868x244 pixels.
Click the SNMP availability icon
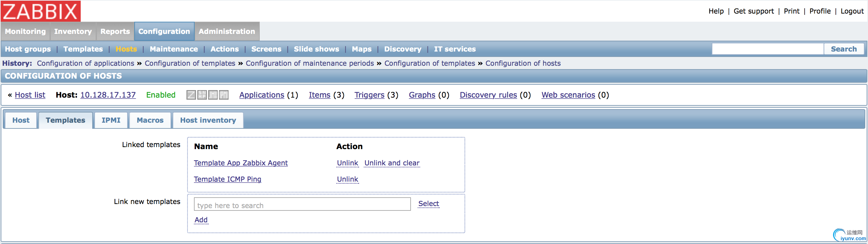coord(202,95)
